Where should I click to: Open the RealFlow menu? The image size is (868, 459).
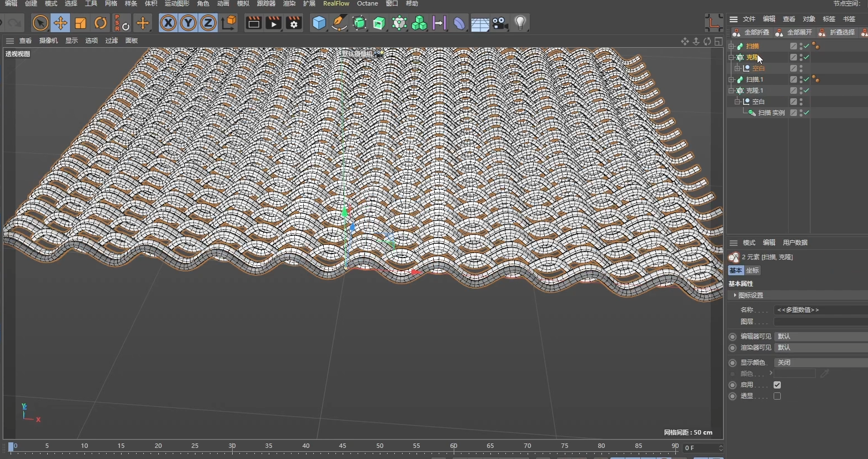pyautogui.click(x=336, y=3)
